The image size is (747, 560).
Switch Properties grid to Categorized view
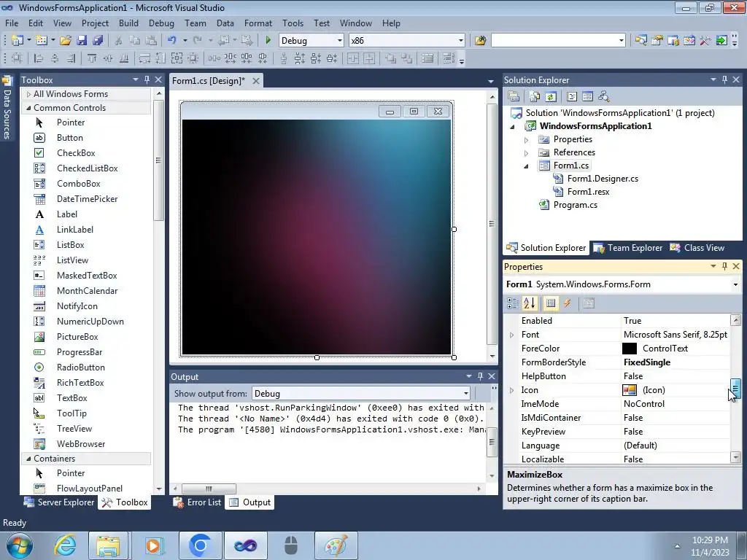[513, 303]
